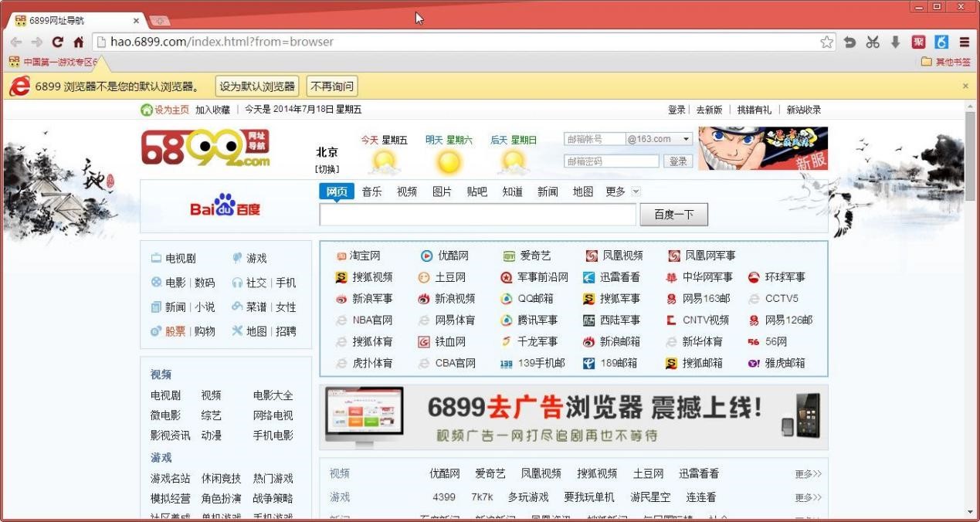Select the 图片 search category tab
Viewport: 980px width, 522px height.
click(x=441, y=191)
